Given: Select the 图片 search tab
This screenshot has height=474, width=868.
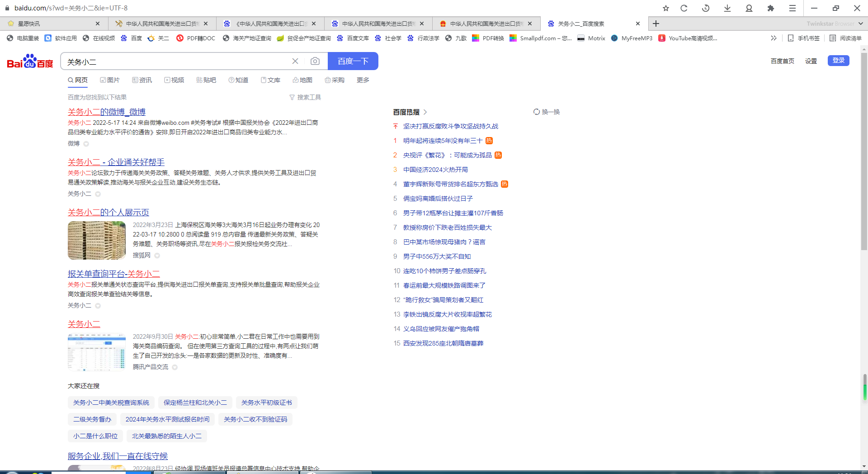Looking at the screenshot, I should pyautogui.click(x=110, y=80).
